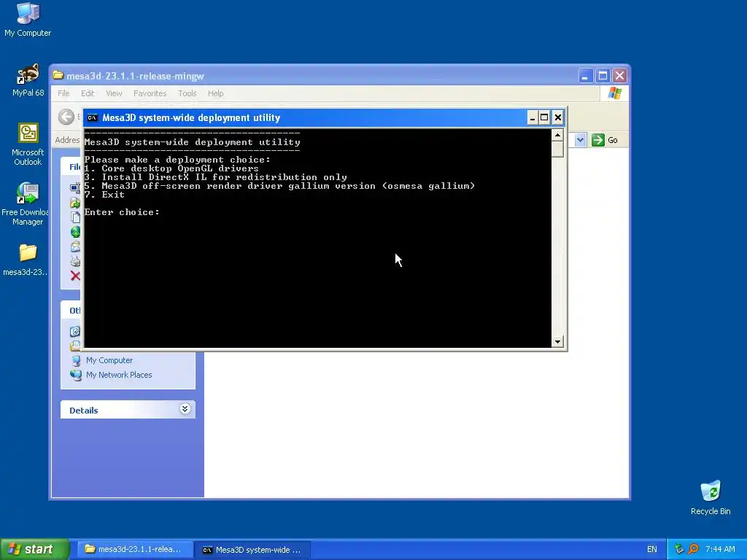
Task: Open the Recycle Bin
Action: [x=711, y=497]
